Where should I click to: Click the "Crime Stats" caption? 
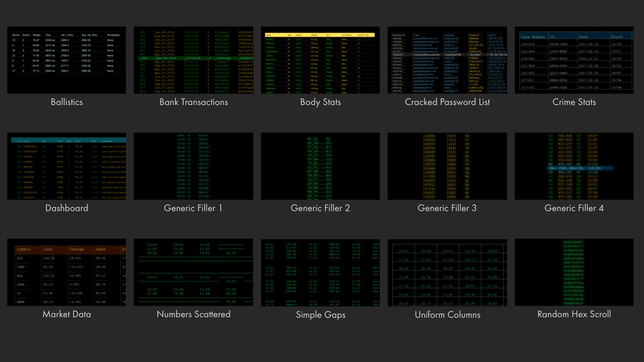coord(574,102)
